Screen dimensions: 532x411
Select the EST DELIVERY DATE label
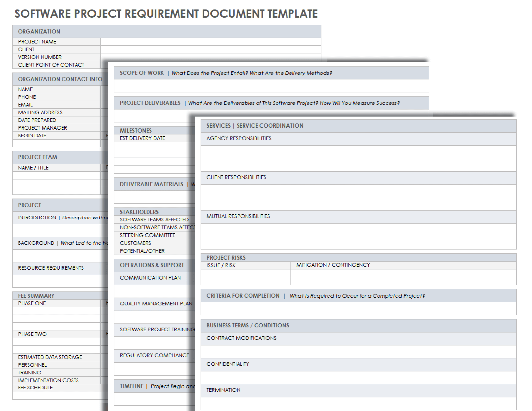[x=143, y=138]
